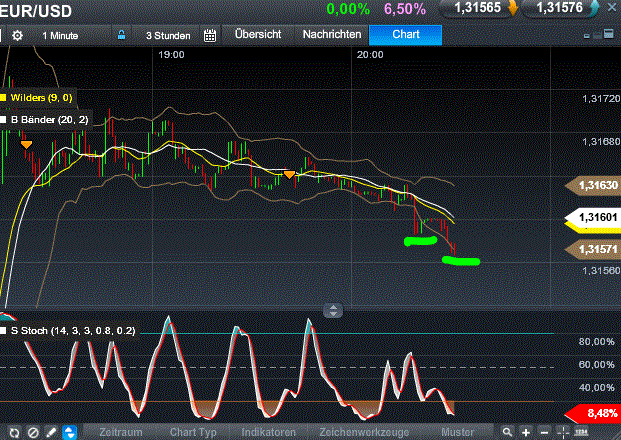This screenshot has width=621, height=440.
Task: Switch to the Nachrichten tab
Action: [x=332, y=34]
